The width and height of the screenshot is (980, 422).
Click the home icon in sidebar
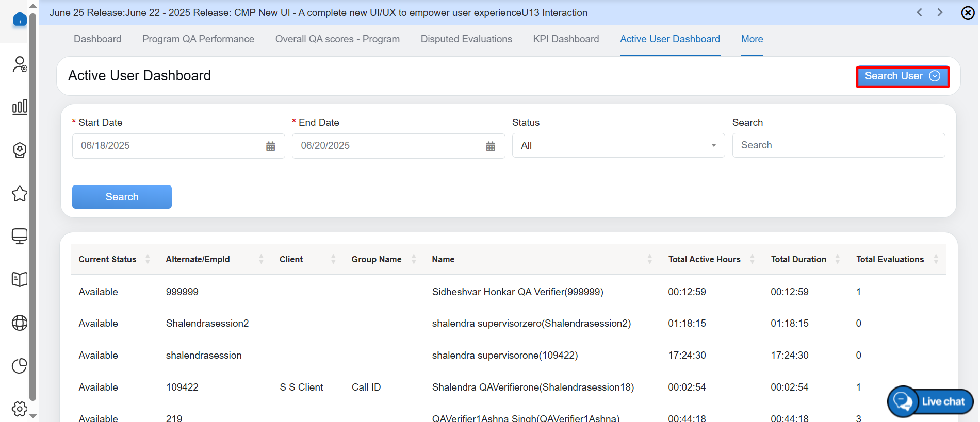click(20, 20)
